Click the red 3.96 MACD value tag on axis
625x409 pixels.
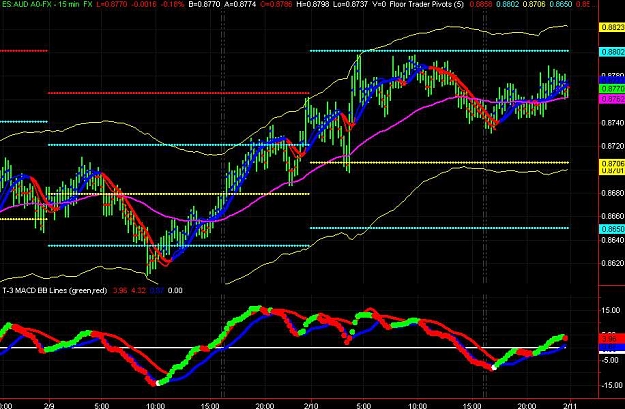[612, 339]
